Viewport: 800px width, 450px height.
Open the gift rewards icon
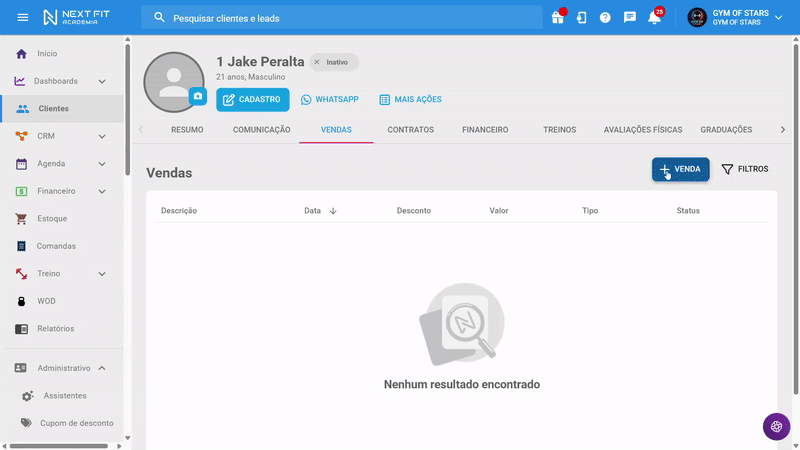558,17
